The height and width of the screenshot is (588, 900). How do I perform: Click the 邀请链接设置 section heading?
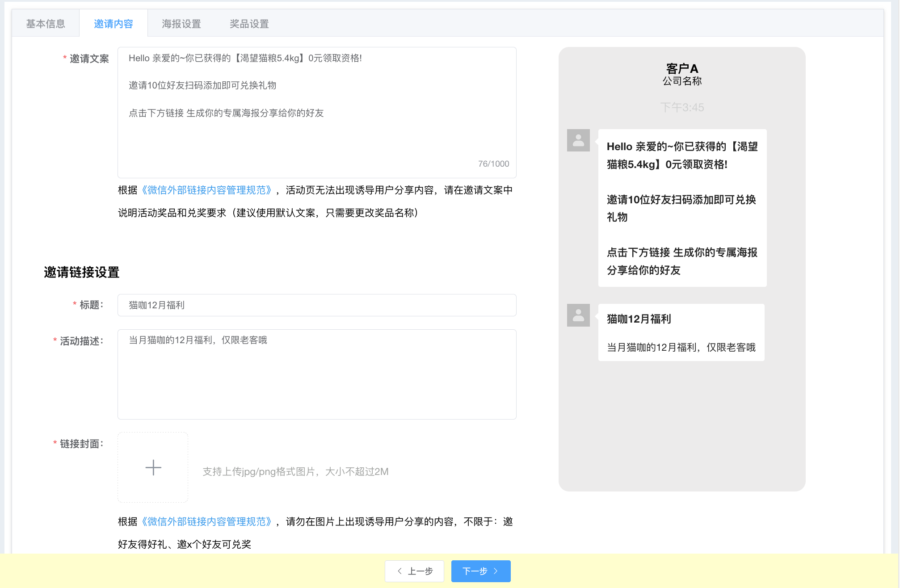[x=82, y=273]
